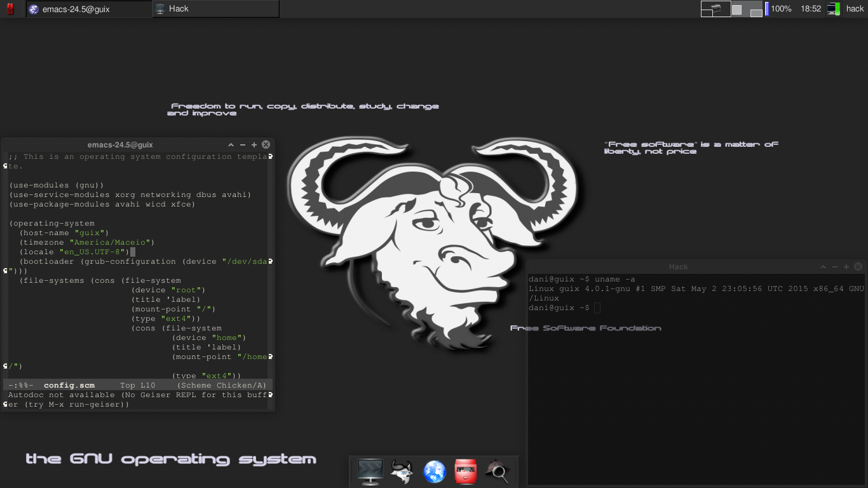Click the user session computer icon
This screenshot has width=868, height=488.
834,9
